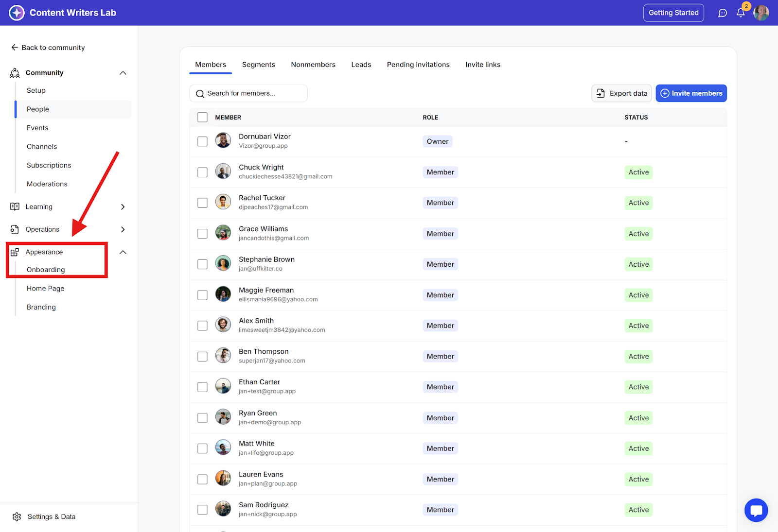Click the Learning book icon in sidebar
Viewport: 778px width, 532px height.
click(15, 206)
